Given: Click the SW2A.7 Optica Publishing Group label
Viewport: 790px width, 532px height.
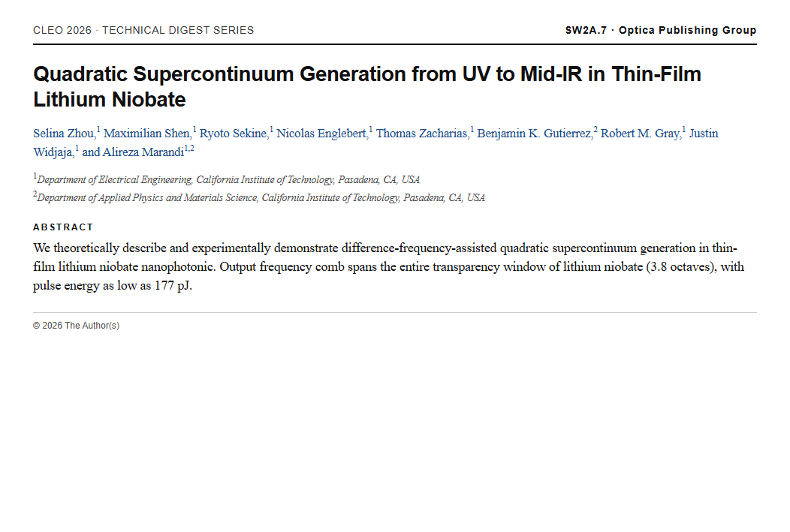Looking at the screenshot, I should (x=661, y=30).
